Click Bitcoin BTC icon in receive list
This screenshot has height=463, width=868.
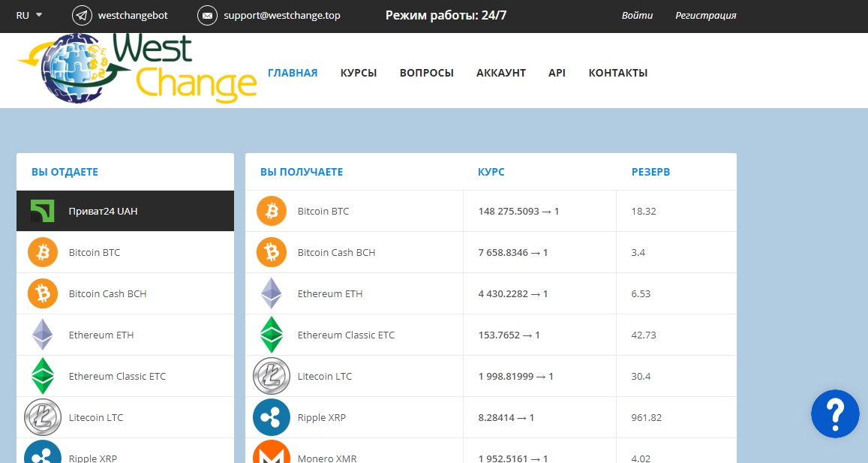272,211
